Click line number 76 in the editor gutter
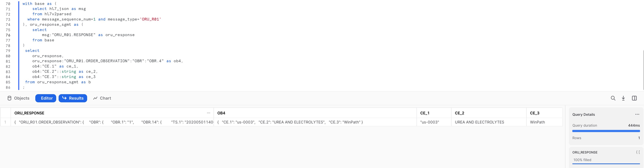This screenshot has width=644, height=168. [x=8, y=35]
